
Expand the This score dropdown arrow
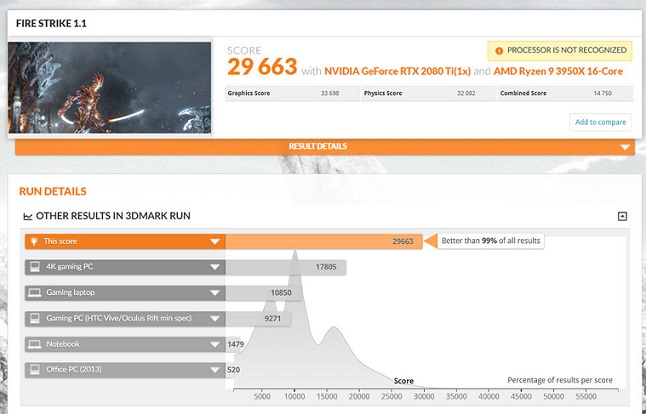(x=214, y=241)
